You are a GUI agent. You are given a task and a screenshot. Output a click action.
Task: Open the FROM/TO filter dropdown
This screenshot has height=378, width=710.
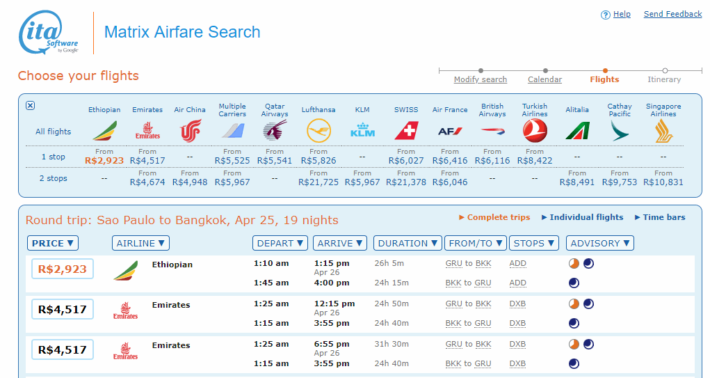point(475,243)
